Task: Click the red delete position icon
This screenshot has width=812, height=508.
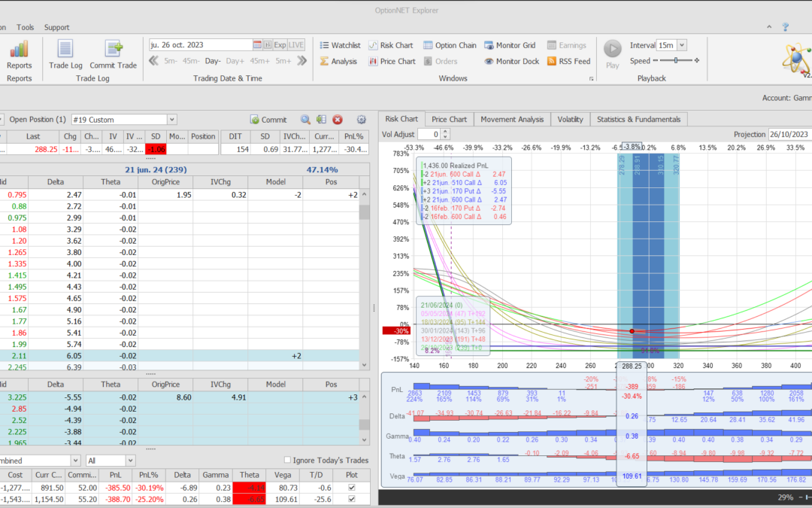Action: [x=338, y=120]
